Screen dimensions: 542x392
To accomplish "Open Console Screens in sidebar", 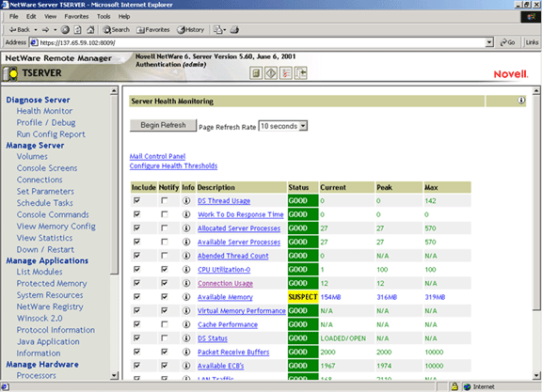I will click(x=47, y=168).
